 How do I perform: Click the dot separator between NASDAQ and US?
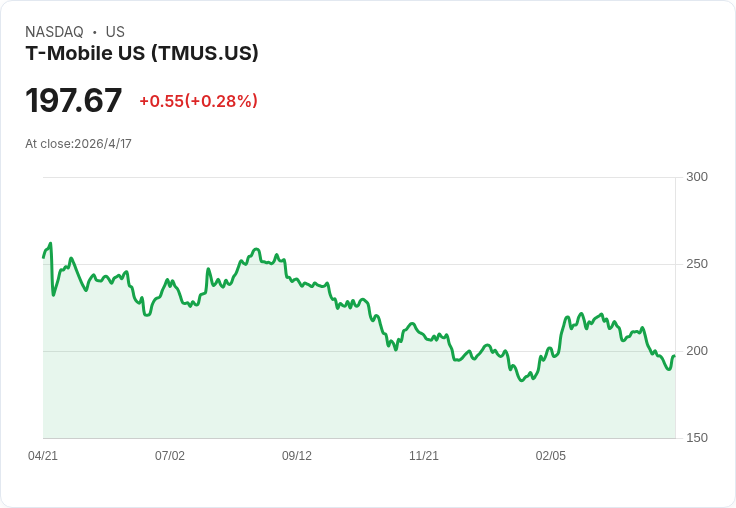coord(95,32)
